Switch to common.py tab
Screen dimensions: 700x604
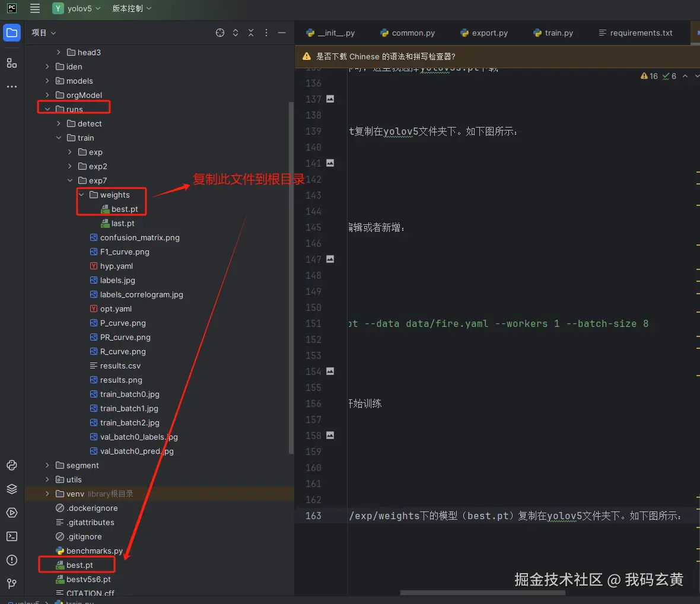click(408, 33)
